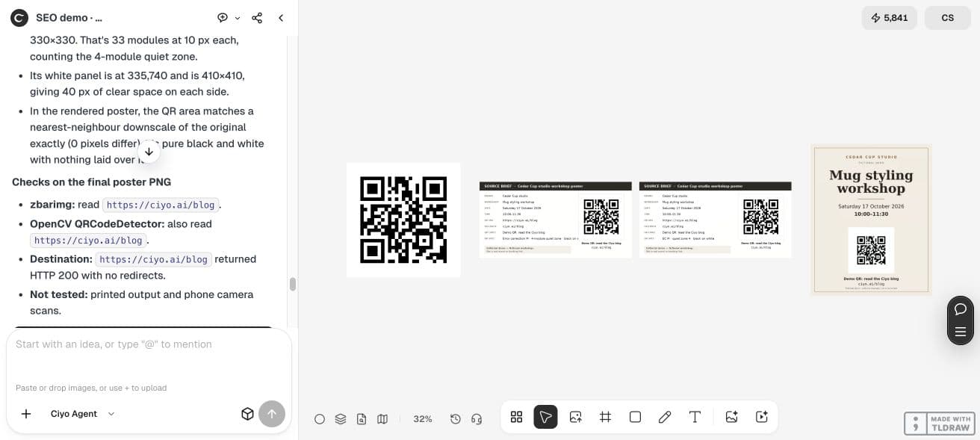980x440 pixels.
Task: Click the upload image tool
Action: click(x=575, y=417)
